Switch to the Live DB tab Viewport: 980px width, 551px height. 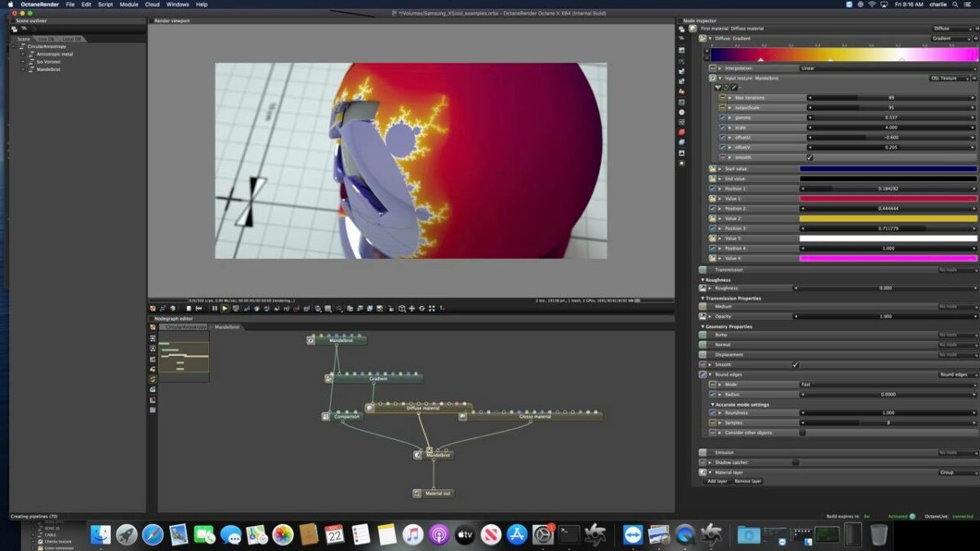tap(47, 38)
